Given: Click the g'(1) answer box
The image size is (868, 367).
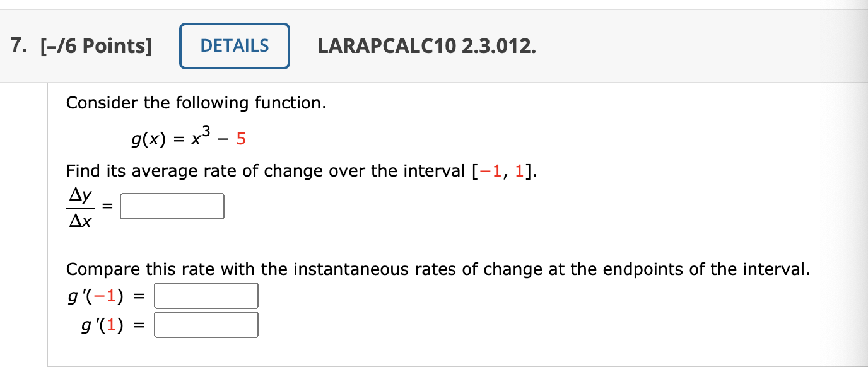Looking at the screenshot, I should [206, 323].
